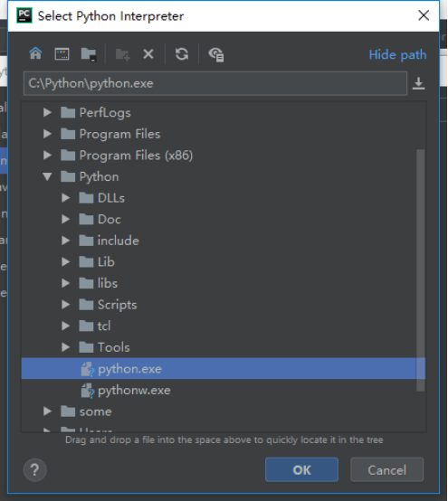Click the Desktop directory toolbar icon
448x501 pixels.
62,53
